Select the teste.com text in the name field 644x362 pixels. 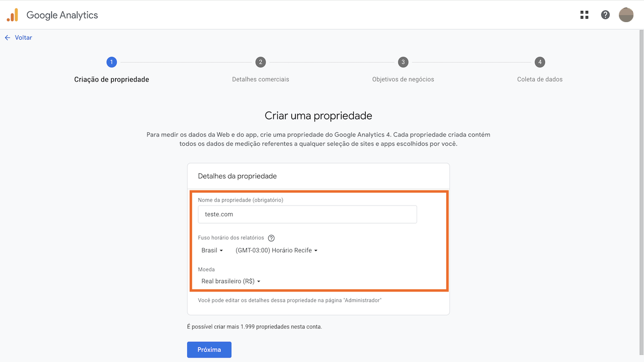coord(218,214)
